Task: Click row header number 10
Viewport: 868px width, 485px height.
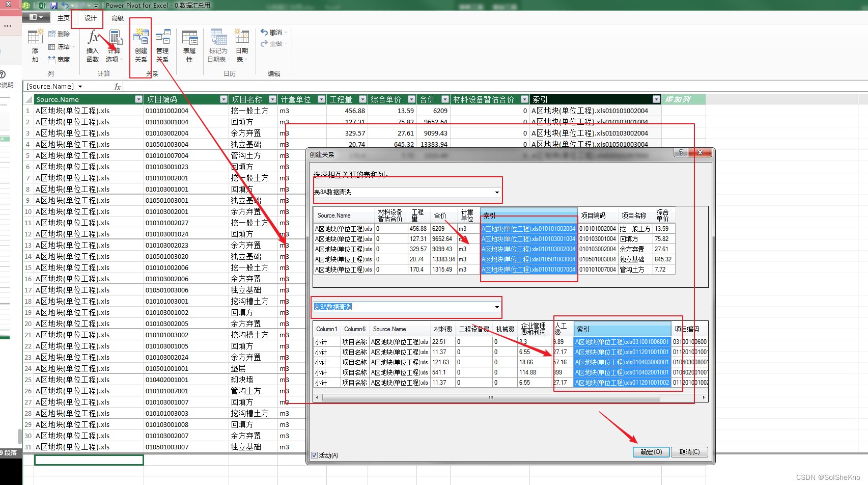Action: pos(28,211)
